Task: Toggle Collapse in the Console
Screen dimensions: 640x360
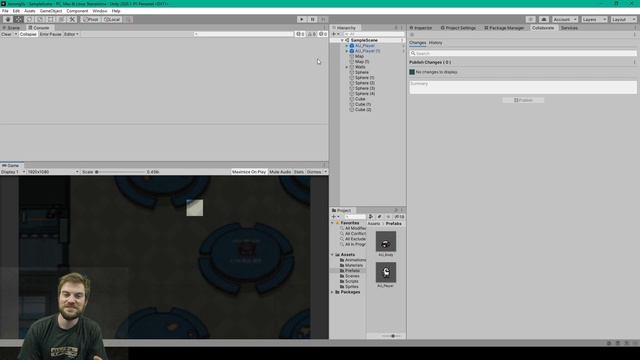Action: pos(28,34)
